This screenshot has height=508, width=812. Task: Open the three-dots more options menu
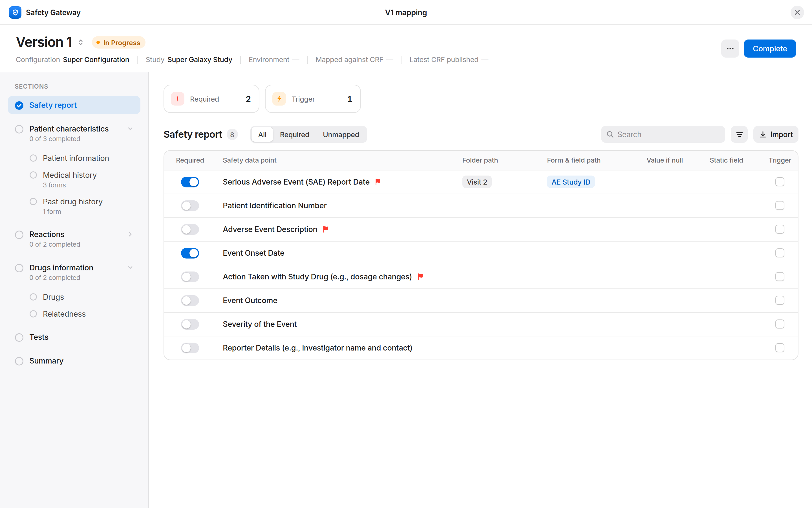pyautogui.click(x=730, y=48)
